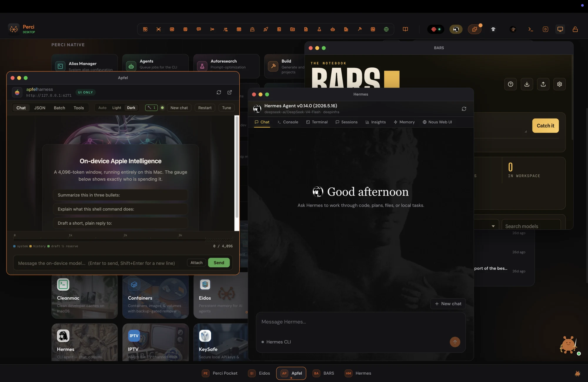Open the apps grid icon in top toolbar
This screenshot has width=588, height=382.
[x=145, y=29]
